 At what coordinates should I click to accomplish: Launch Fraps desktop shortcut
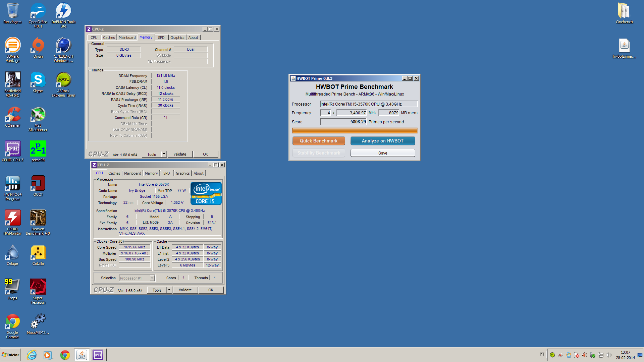12,290
